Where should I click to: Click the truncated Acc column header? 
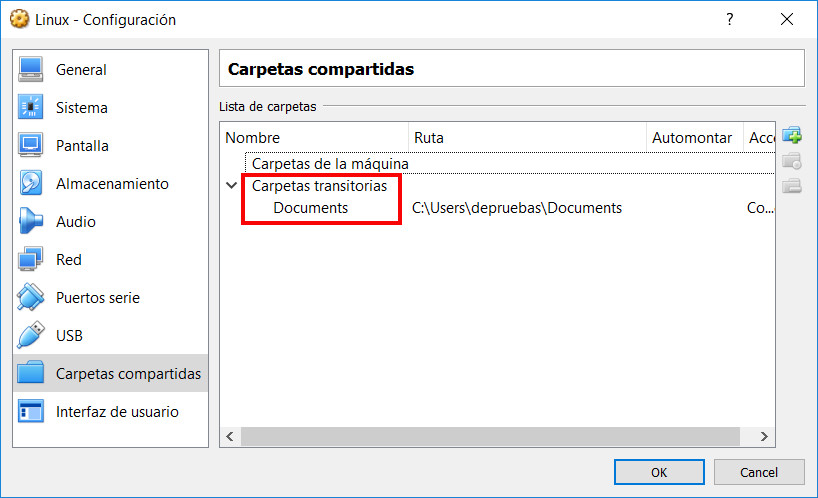click(759, 138)
